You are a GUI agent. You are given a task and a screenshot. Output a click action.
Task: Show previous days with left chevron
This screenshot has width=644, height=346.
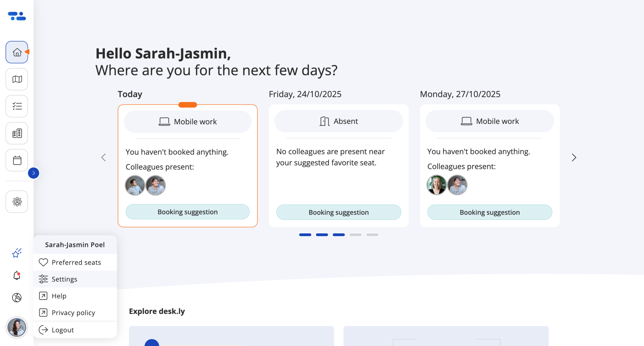(x=103, y=158)
